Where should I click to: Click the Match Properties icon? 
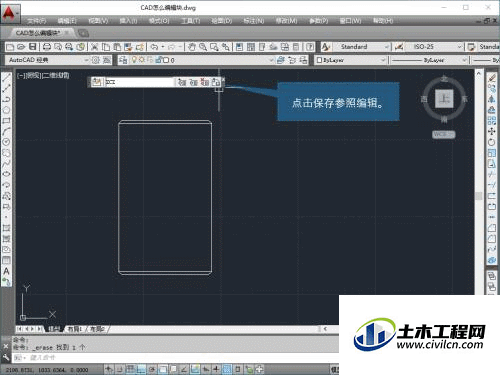[x=128, y=47]
